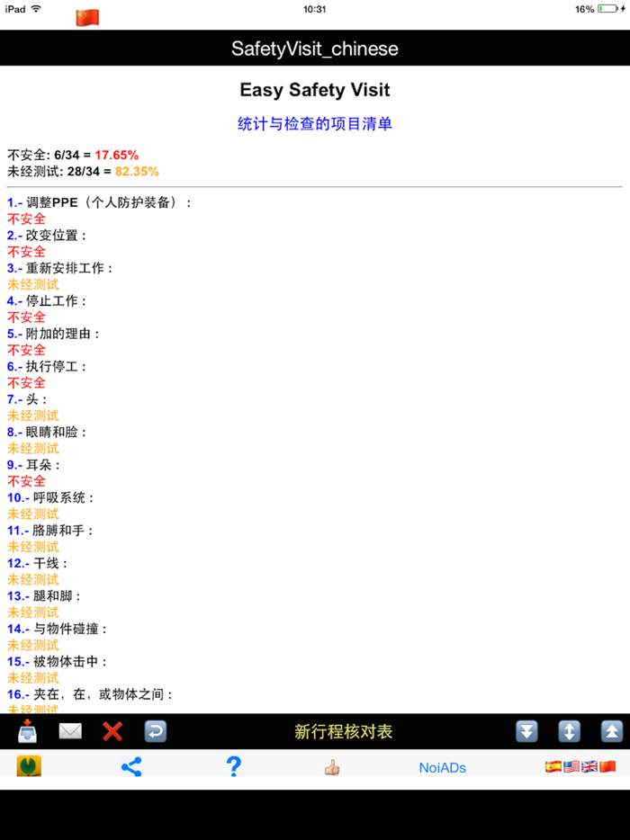The width and height of the screenshot is (630, 840).
Task: Select item 9 耳朵
Action: pos(34,464)
